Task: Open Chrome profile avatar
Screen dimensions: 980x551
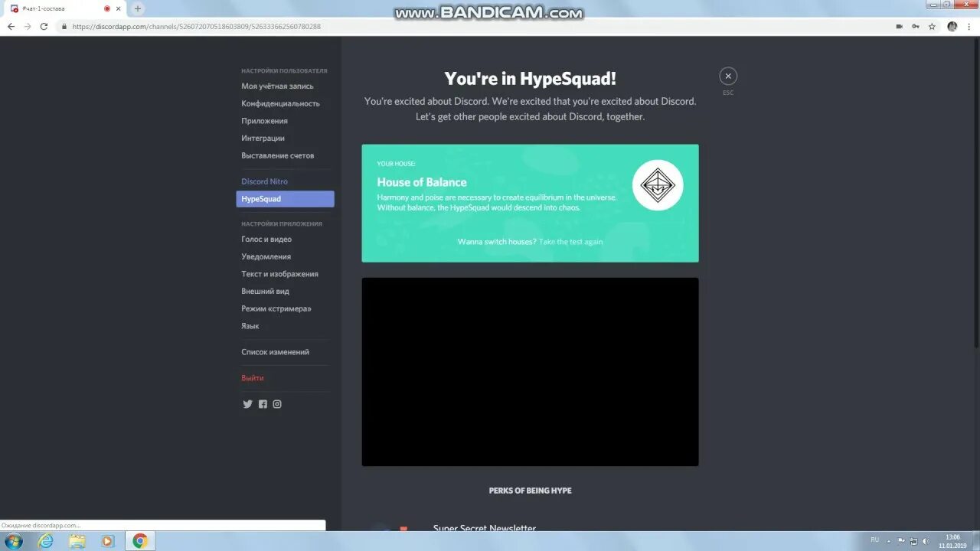Action: click(x=952, y=26)
